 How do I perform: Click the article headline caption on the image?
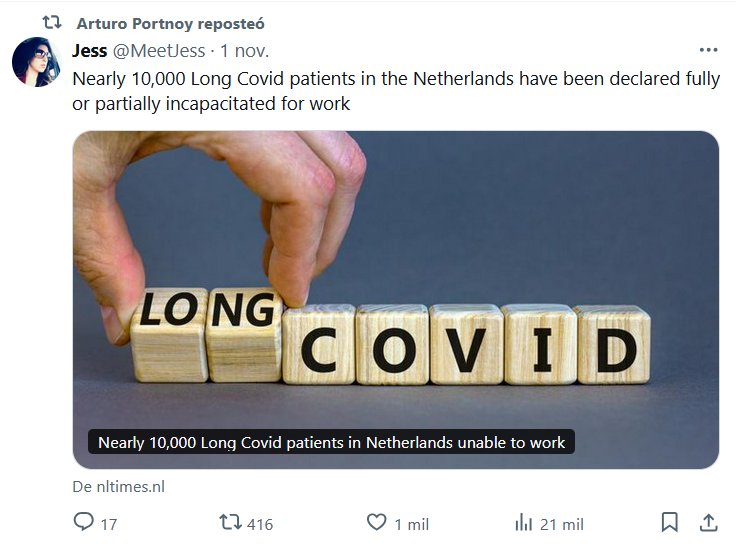(331, 442)
